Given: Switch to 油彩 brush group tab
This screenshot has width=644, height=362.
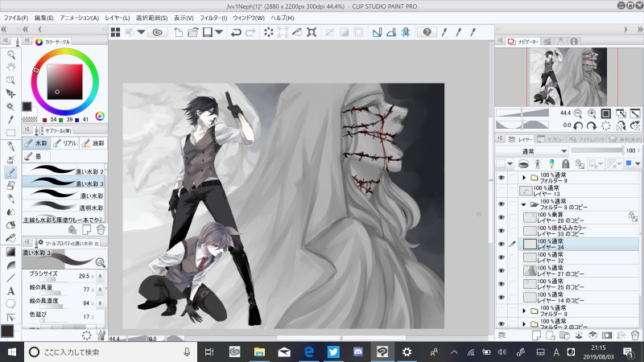Looking at the screenshot, I should (93, 143).
